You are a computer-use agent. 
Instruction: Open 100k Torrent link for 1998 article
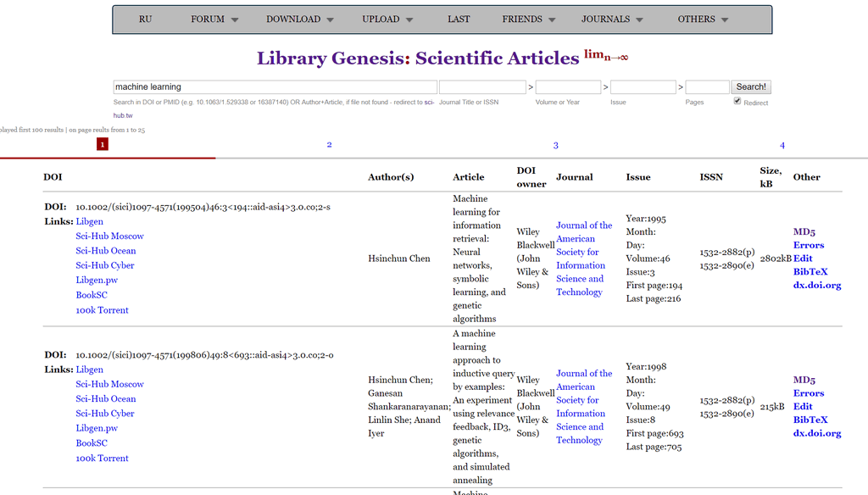coord(102,458)
